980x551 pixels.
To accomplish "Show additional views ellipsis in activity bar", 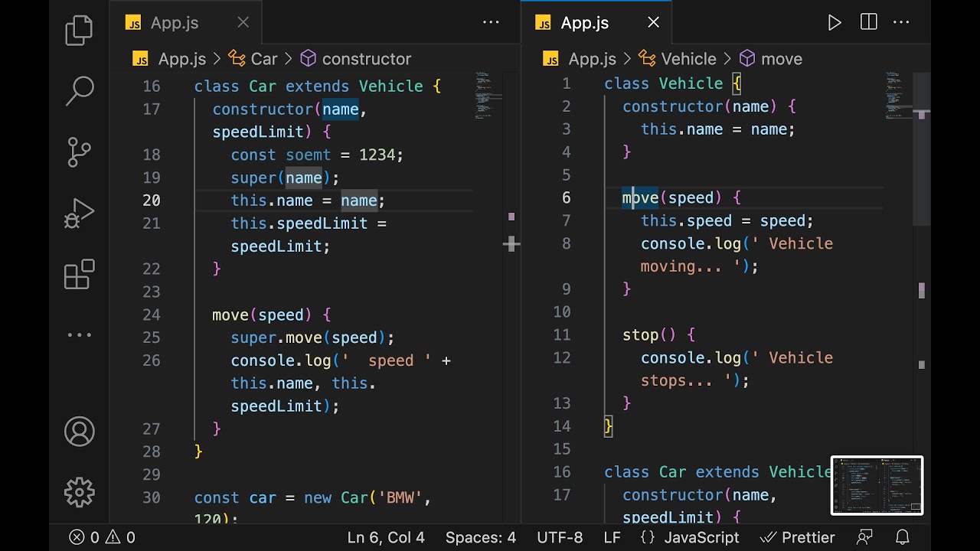I will (x=79, y=335).
